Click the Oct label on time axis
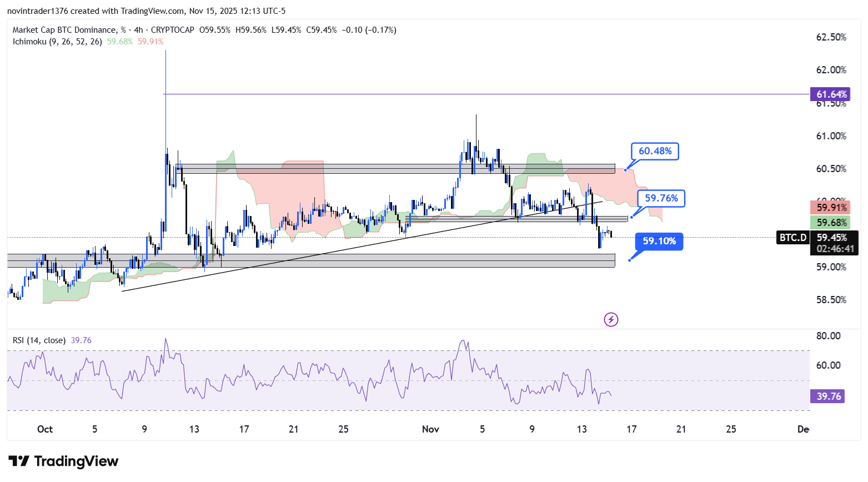The image size is (868, 482). (x=45, y=429)
